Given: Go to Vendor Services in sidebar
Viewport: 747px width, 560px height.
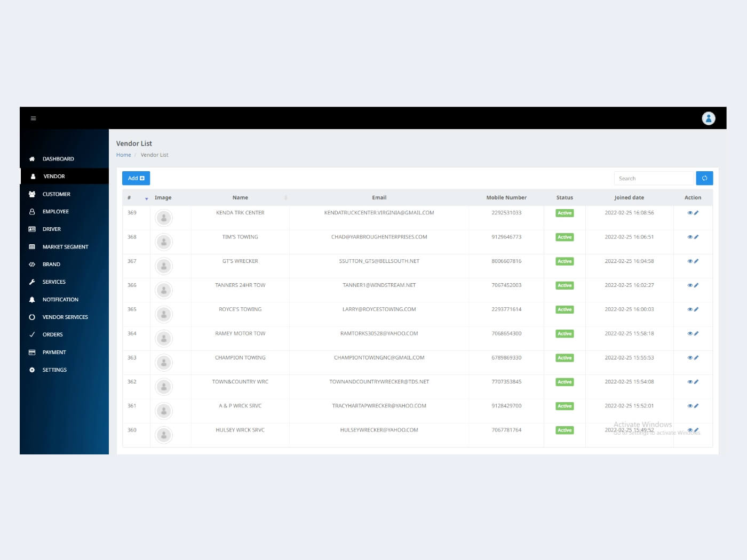Looking at the screenshot, I should pyautogui.click(x=65, y=317).
